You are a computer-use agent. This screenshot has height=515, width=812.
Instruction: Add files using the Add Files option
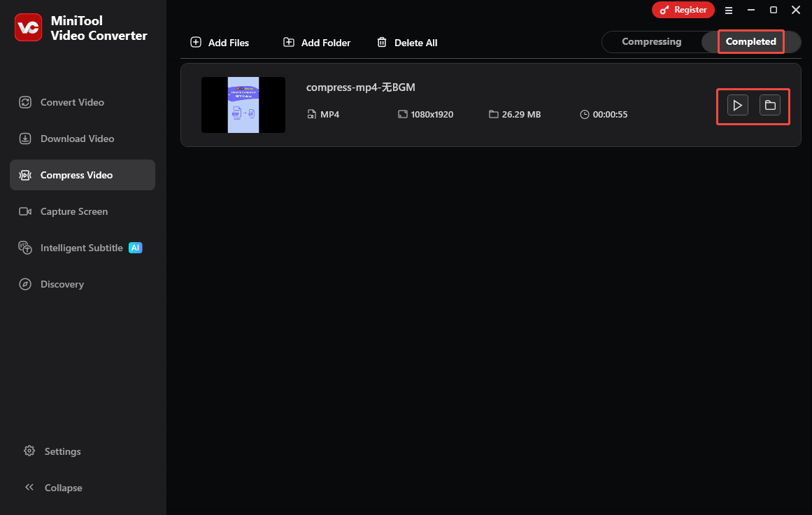[x=220, y=43]
